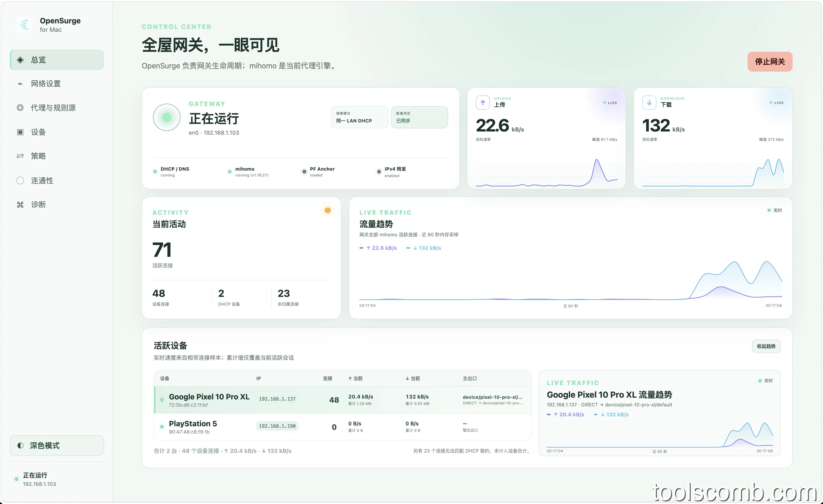Click the 峰值 91.7 kB/s upload peak
Screen dimensions: 823x504
pos(605,139)
